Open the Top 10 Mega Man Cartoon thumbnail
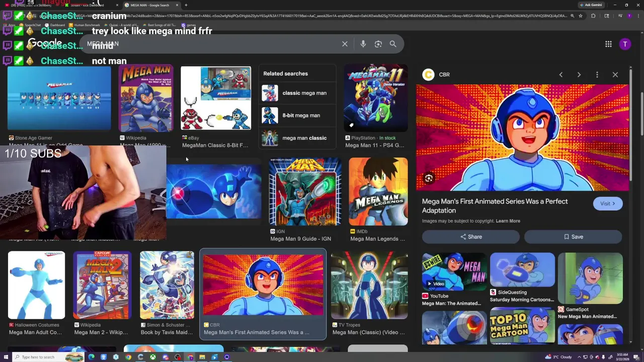 point(522,326)
